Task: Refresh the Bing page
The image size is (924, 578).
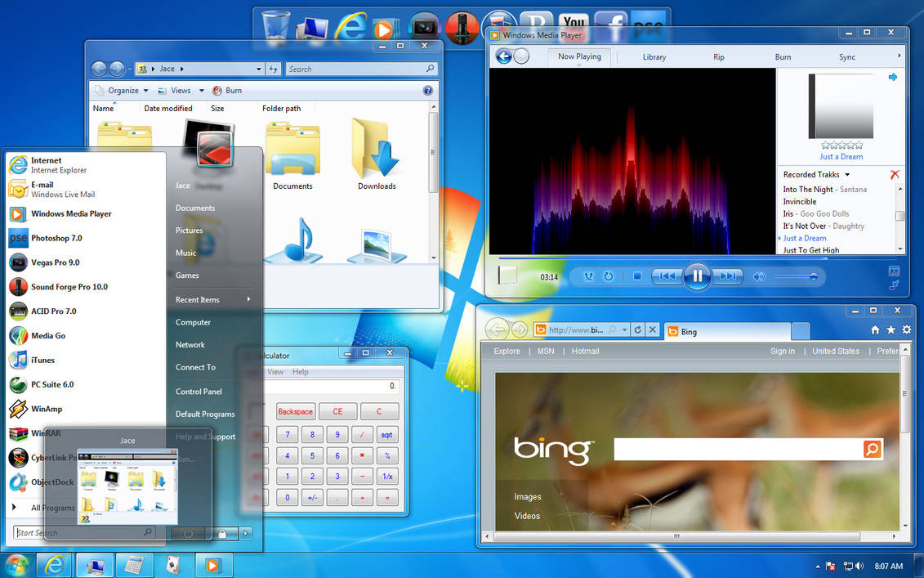Action: (636, 329)
